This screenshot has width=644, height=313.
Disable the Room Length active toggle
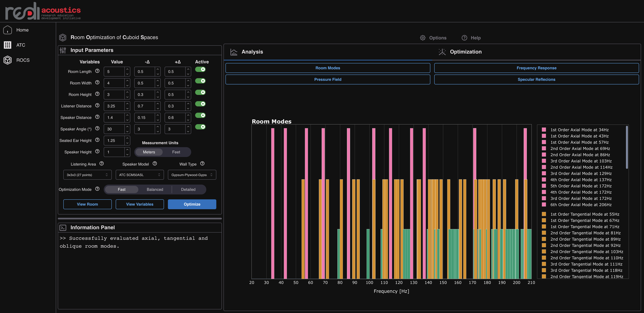pyautogui.click(x=200, y=69)
